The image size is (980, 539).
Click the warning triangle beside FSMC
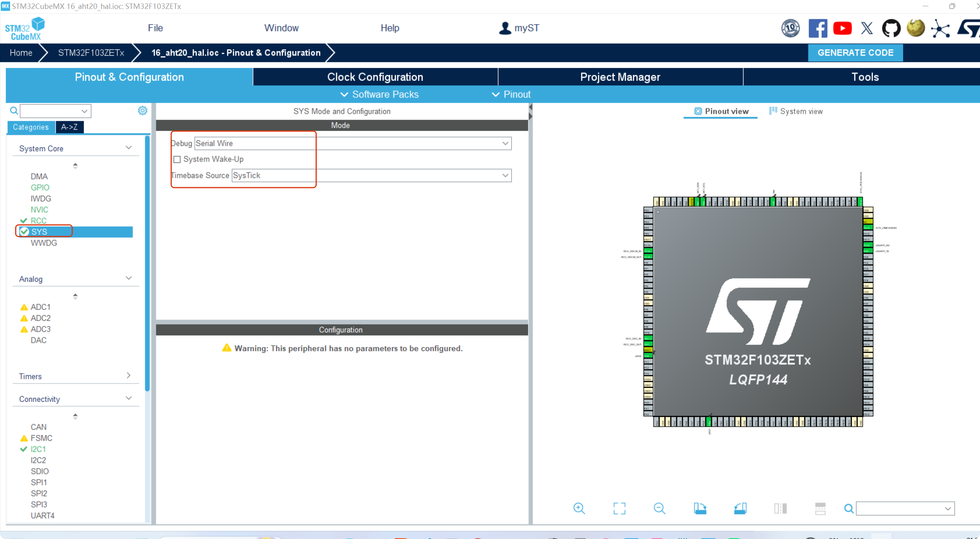click(x=24, y=438)
